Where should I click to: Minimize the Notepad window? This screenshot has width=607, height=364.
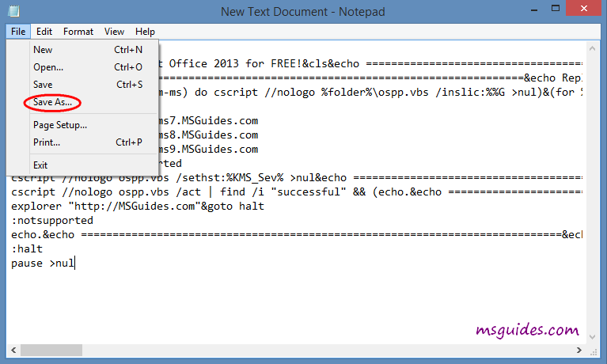pyautogui.click(x=534, y=9)
